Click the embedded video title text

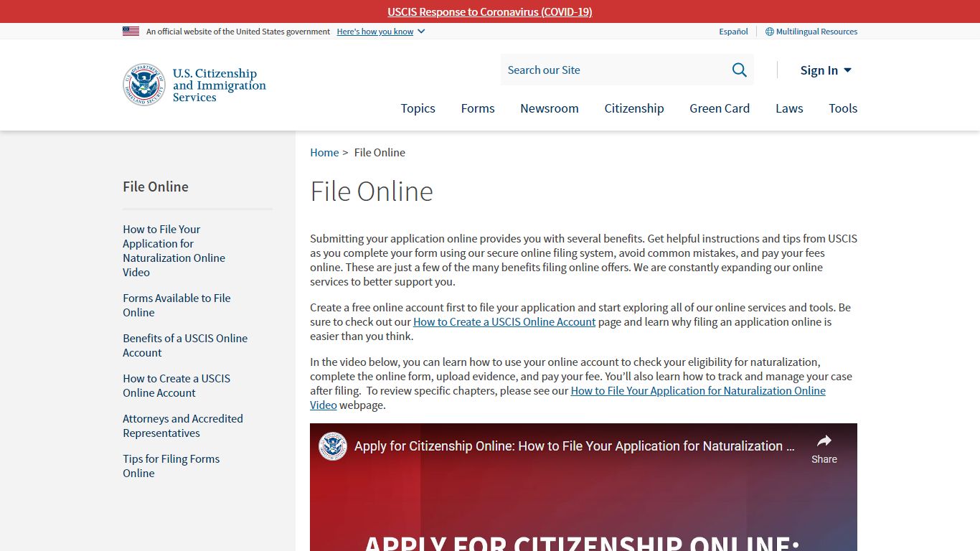(575, 446)
